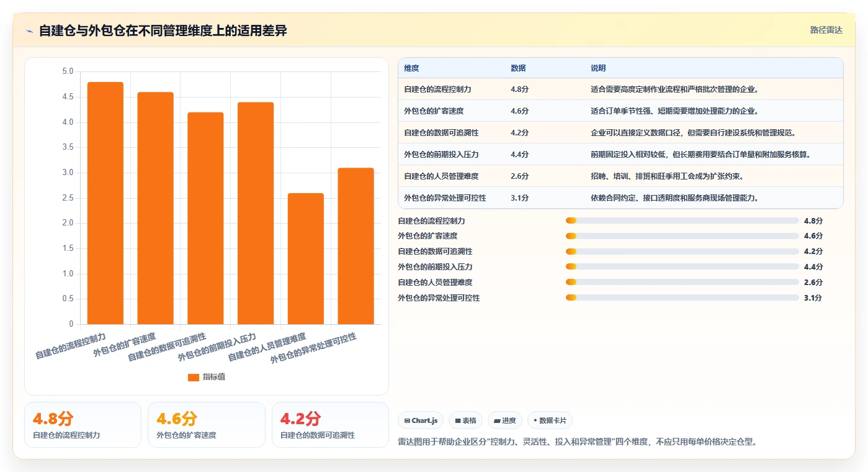Click the 路径雷达 label in header

click(x=826, y=30)
